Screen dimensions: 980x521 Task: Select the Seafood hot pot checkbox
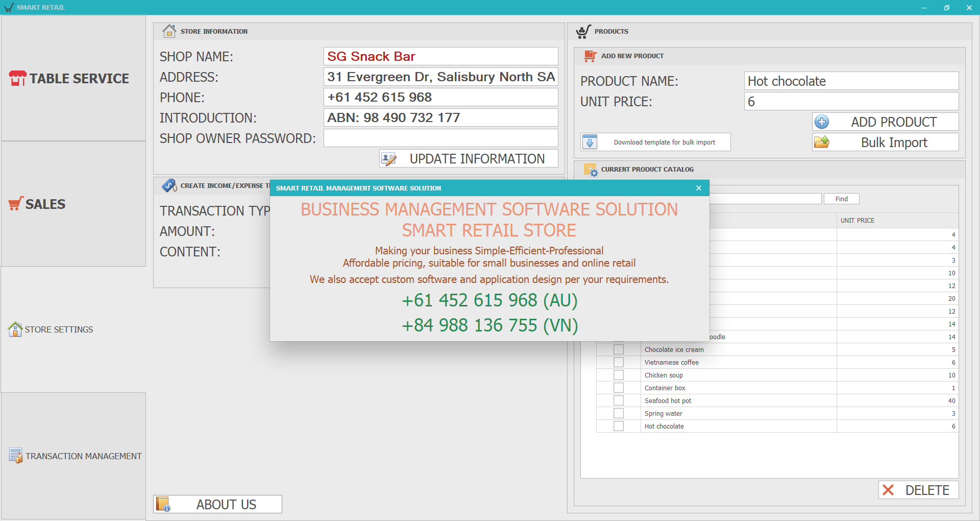pyautogui.click(x=619, y=401)
